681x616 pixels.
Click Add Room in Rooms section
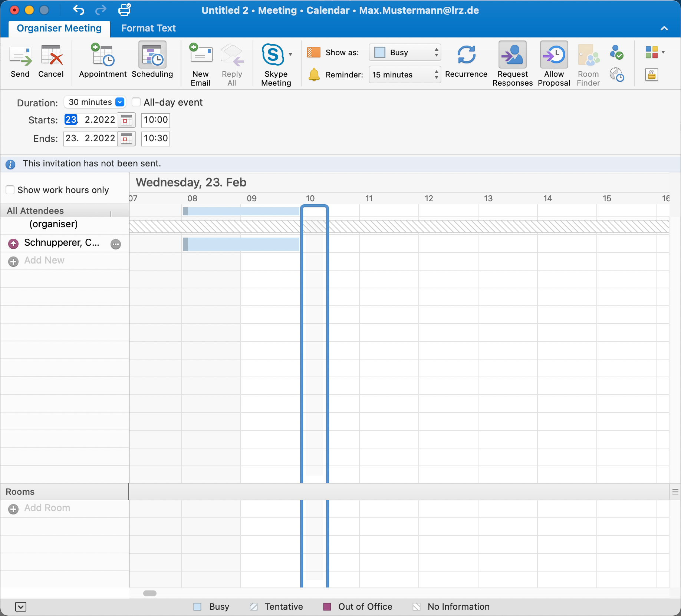tap(47, 508)
